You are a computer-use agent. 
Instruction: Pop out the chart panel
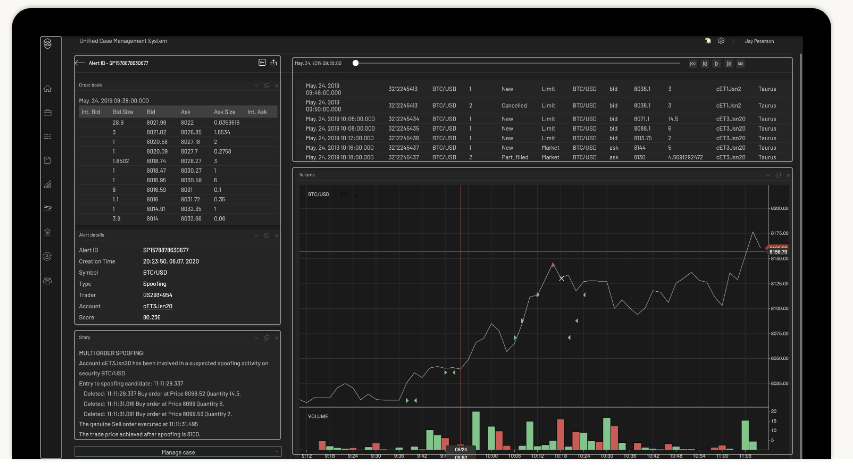point(778,175)
